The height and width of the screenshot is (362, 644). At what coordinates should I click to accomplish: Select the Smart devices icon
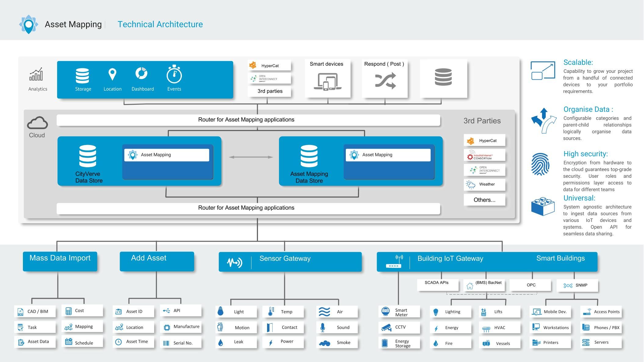tap(327, 81)
